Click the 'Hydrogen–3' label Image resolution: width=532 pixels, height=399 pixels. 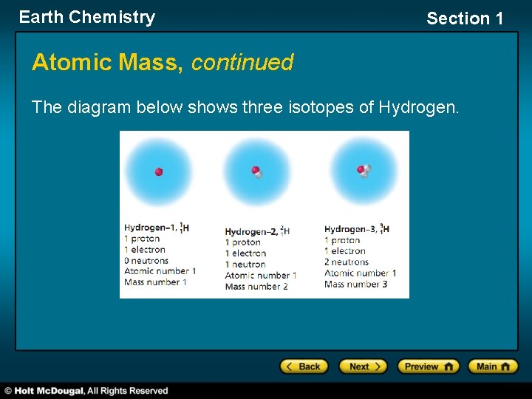click(350, 229)
